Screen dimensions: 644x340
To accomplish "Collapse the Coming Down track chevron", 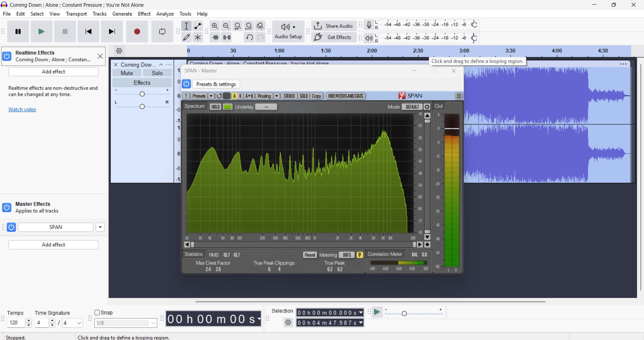I will click(x=161, y=65).
